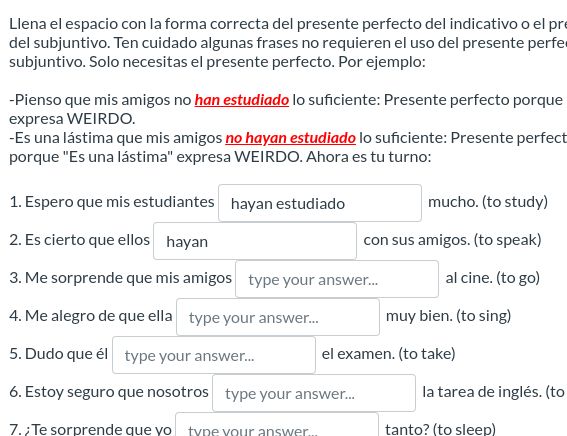Click the 'al cine. (to go)' text
Image resolution: width=567 pixels, height=436 pixels.
tap(493, 278)
